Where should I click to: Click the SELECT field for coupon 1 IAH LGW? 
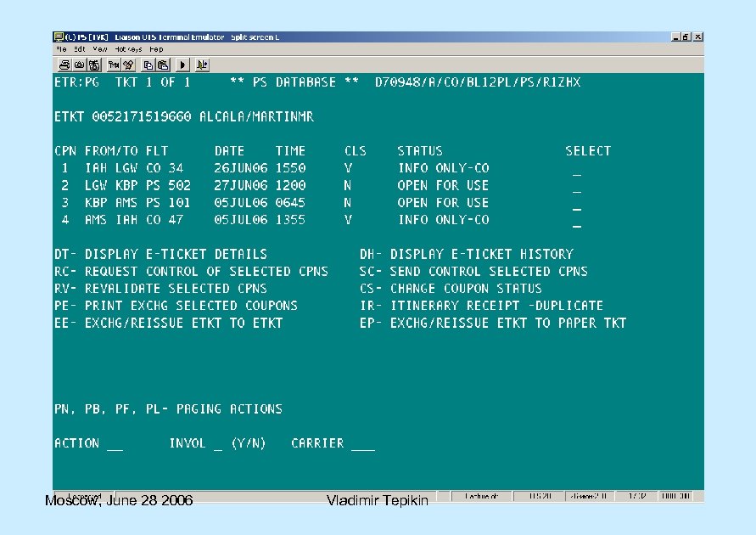pyautogui.click(x=577, y=172)
